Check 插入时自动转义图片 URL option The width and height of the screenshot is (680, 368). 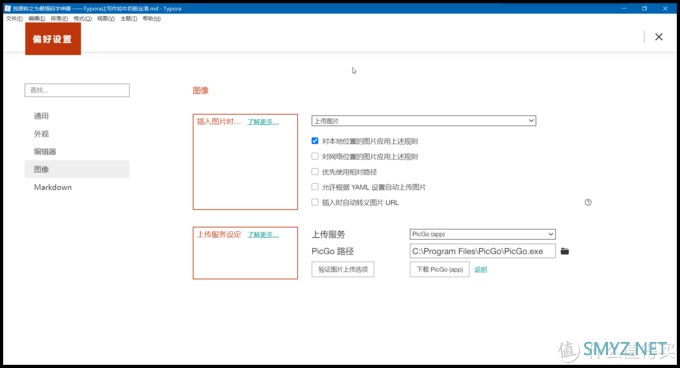(315, 202)
